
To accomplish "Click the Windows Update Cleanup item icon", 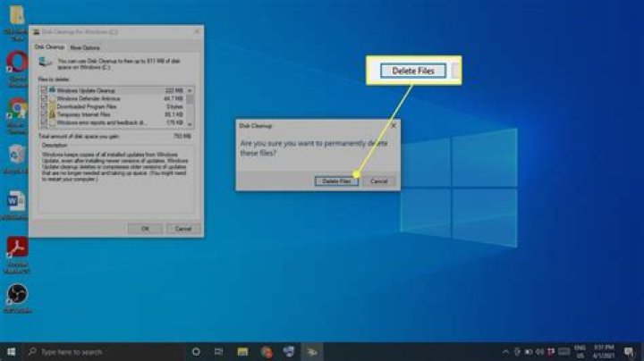I will 52,90.
